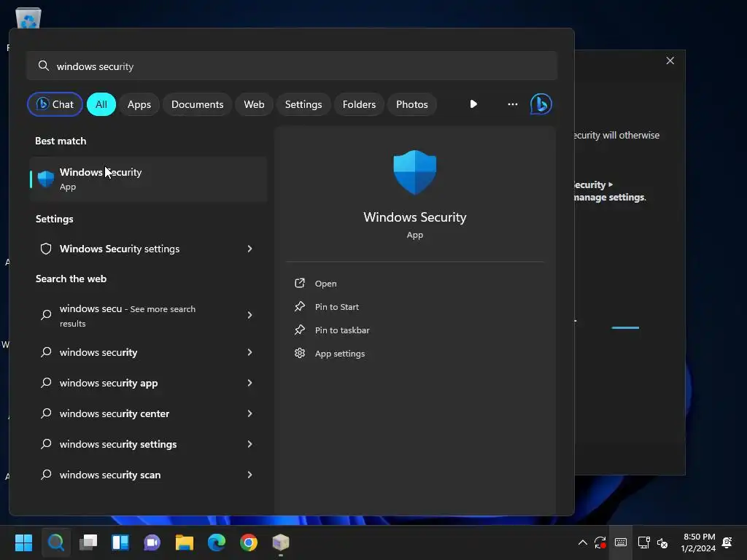
Task: Click search icon beside 'windows security settings' suggestion
Action: (46, 444)
